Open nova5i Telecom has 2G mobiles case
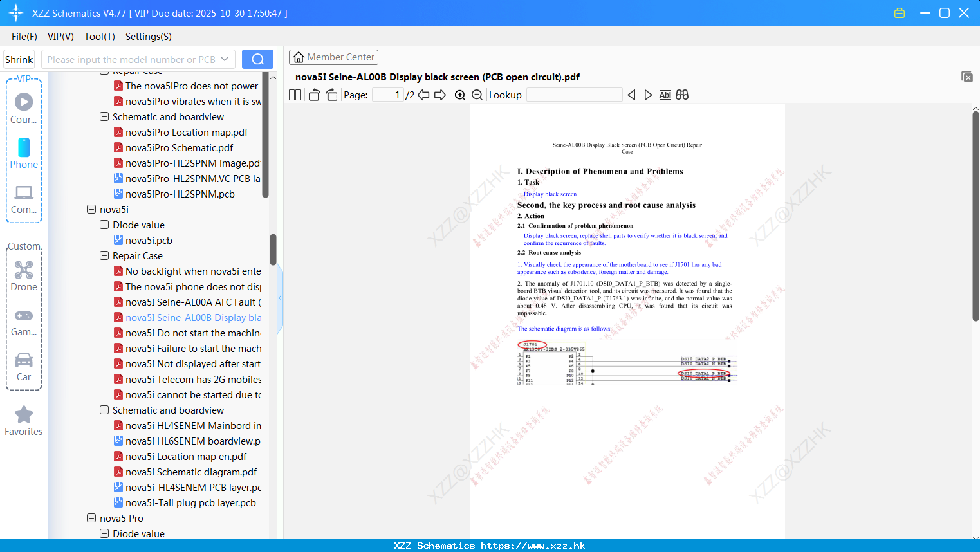This screenshot has height=552, width=980. click(x=193, y=379)
